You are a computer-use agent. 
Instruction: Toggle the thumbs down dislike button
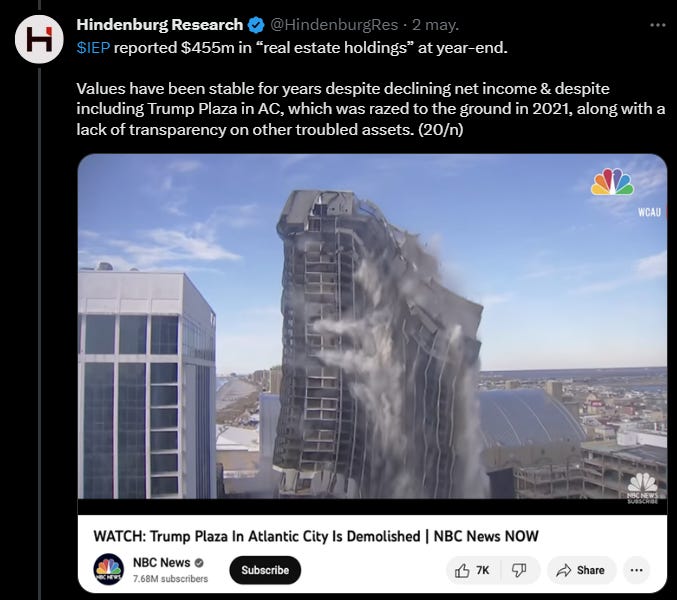point(519,571)
